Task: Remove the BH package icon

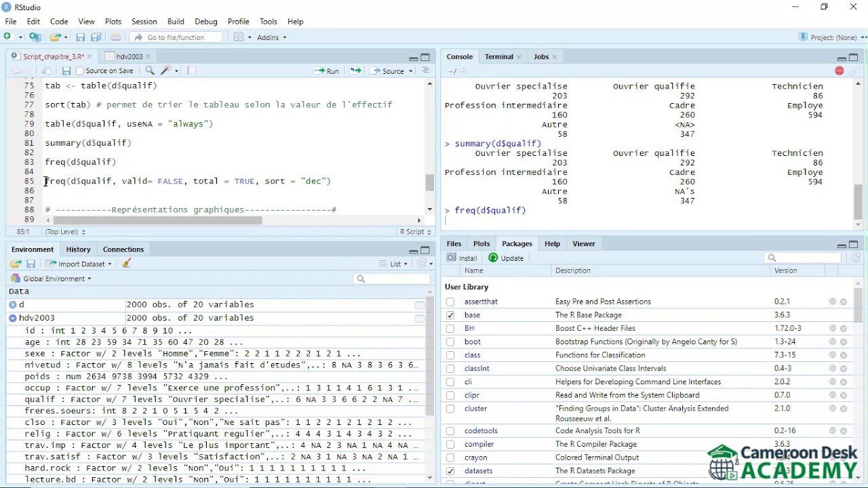Action: [844, 329]
